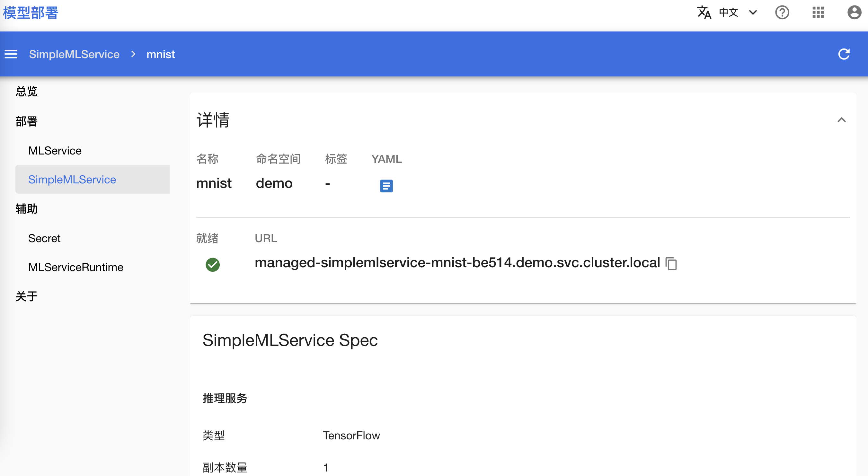868x476 pixels.
Task: Open the 中文 language dropdown
Action: coord(738,13)
